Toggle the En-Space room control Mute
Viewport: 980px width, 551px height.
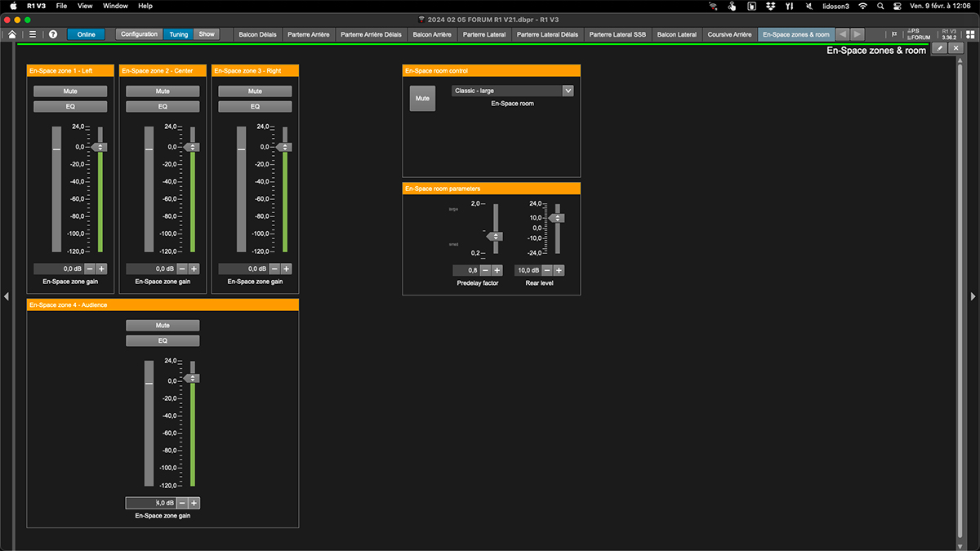click(x=422, y=98)
